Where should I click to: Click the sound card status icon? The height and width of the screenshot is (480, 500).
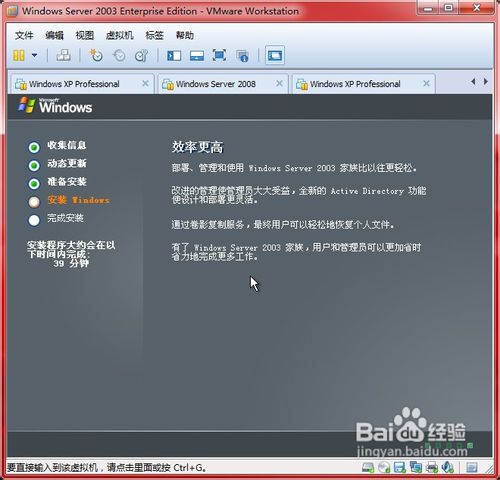coord(447,467)
